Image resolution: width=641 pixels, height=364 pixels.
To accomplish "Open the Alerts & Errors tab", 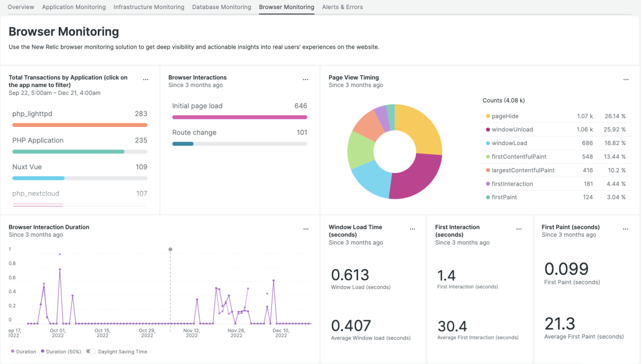I will tap(342, 7).
